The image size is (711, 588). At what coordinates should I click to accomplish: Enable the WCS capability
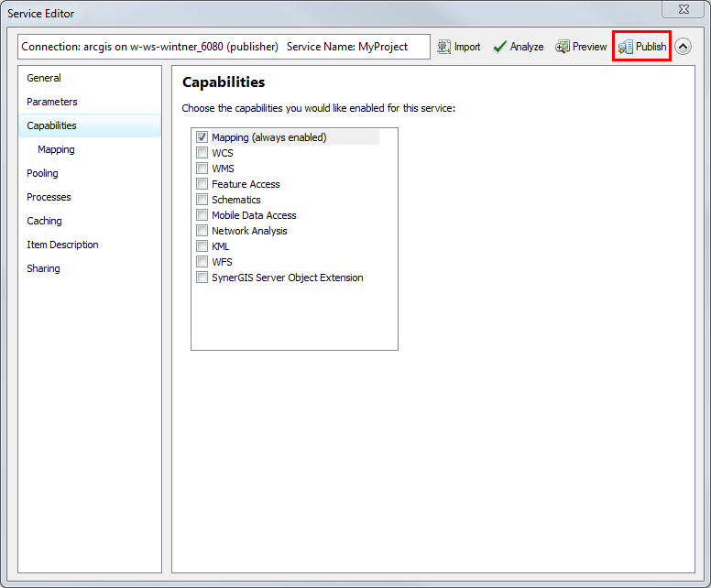pyautogui.click(x=202, y=153)
